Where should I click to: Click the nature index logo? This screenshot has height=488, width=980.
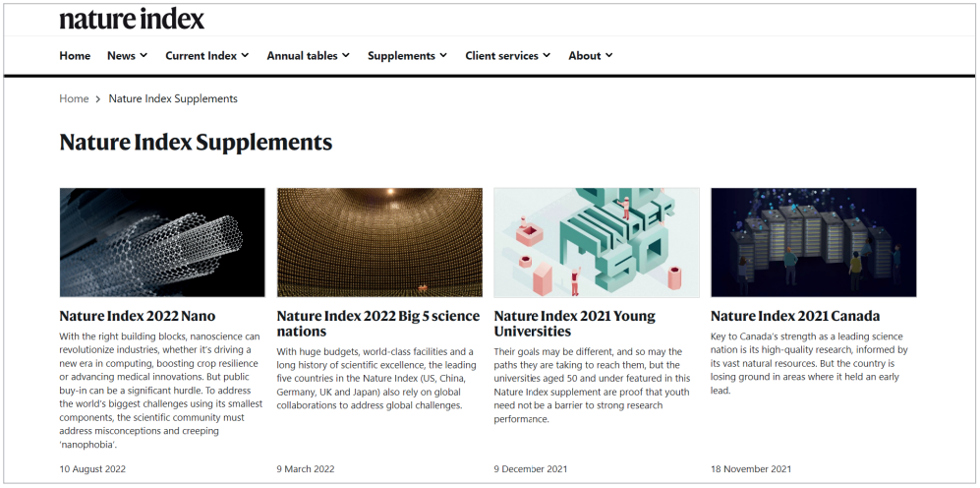pos(132,19)
